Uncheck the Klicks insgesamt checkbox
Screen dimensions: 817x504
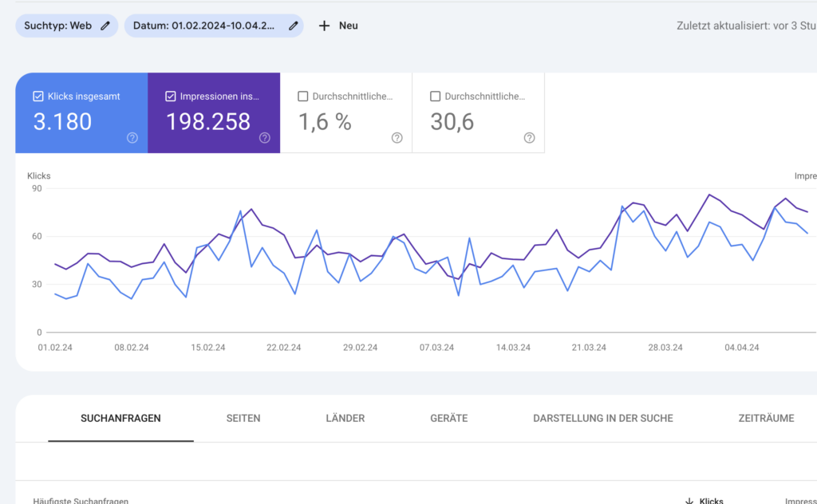[38, 96]
